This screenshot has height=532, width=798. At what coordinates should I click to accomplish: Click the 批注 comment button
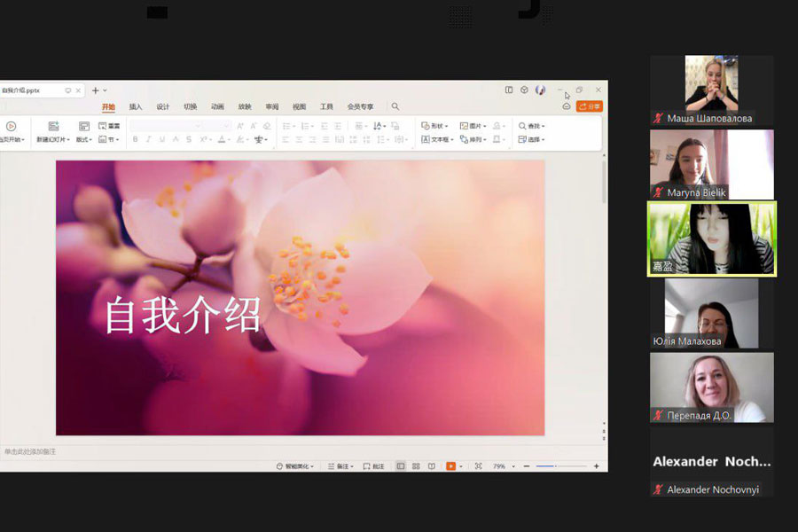[374, 465]
